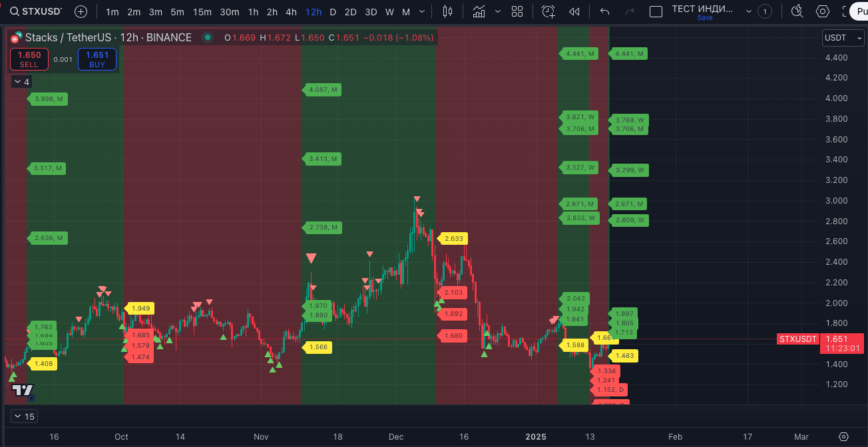This screenshot has height=447, width=868.
Task: Click the red 1.680 price label
Action: pyautogui.click(x=451, y=336)
